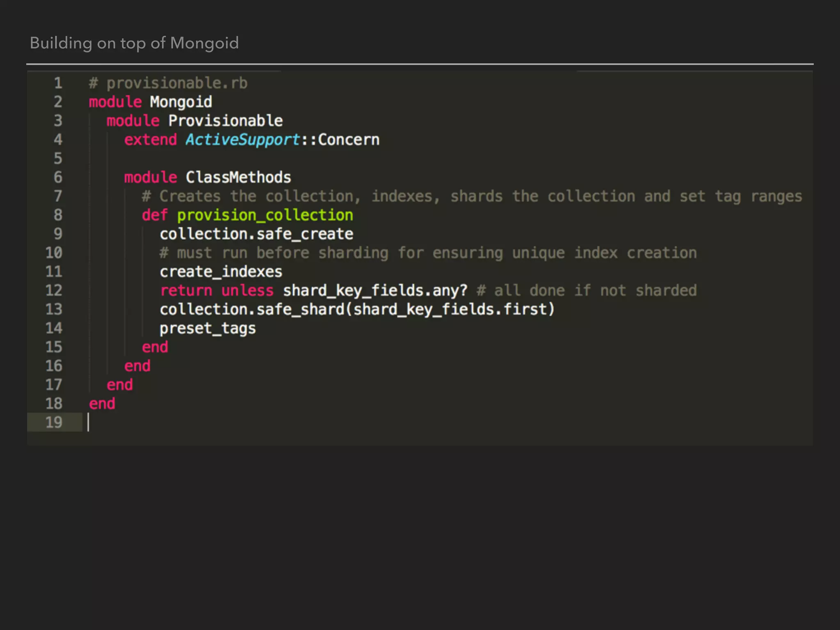
Task: Click line number 8 in gutter
Action: pos(58,215)
